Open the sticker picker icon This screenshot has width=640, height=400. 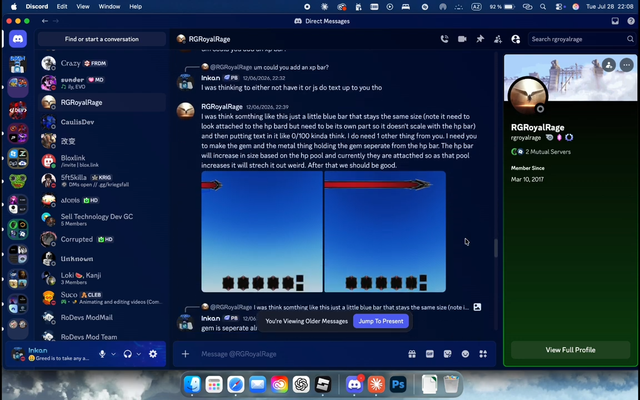point(447,354)
